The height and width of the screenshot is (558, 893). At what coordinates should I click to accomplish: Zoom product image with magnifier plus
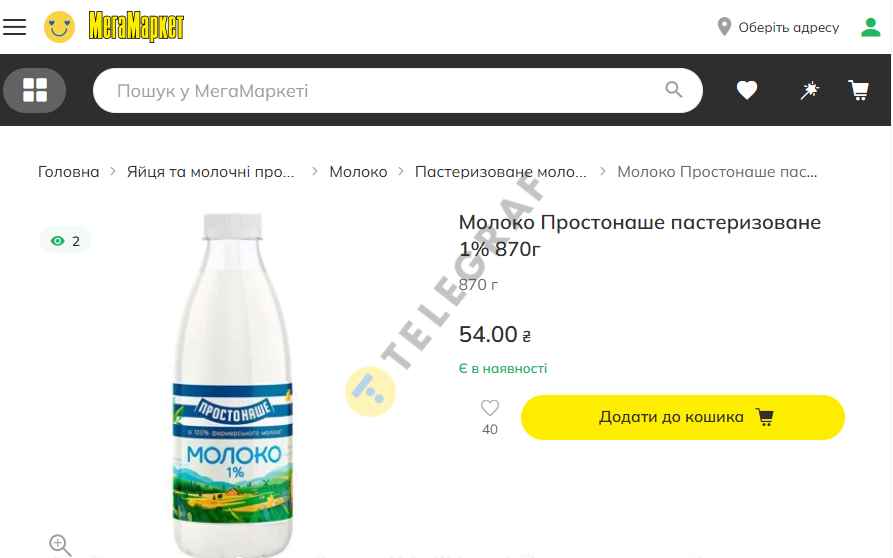[x=60, y=545]
